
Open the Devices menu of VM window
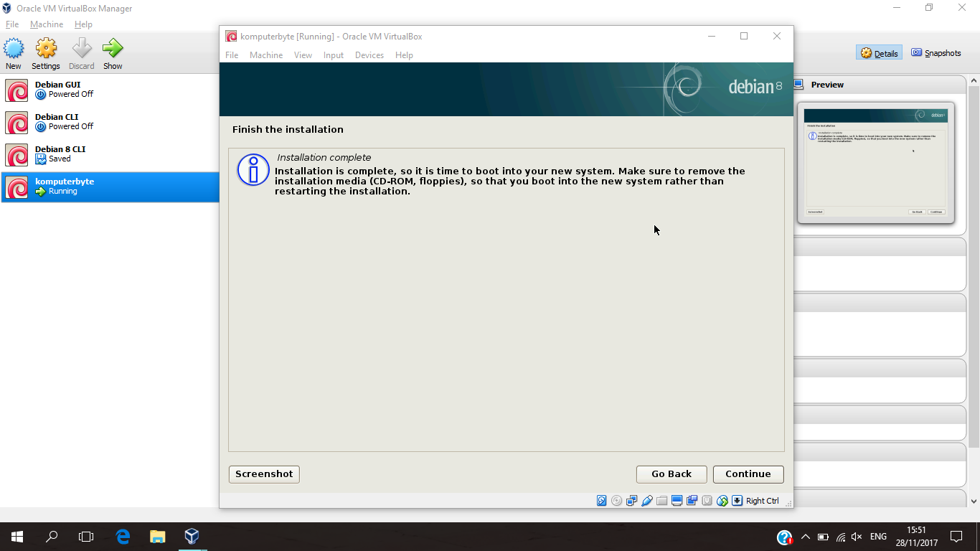[x=369, y=55]
